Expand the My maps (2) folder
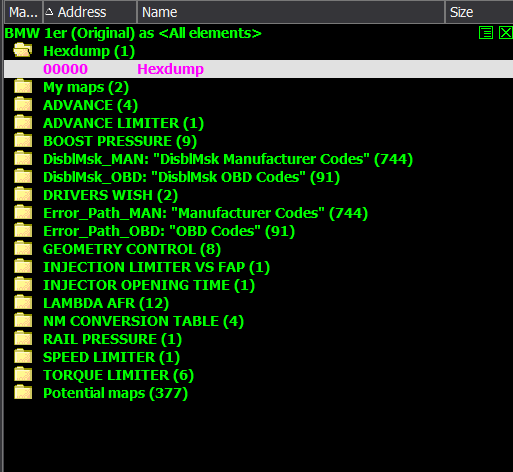Image resolution: width=513 pixels, height=472 pixels. point(86,87)
